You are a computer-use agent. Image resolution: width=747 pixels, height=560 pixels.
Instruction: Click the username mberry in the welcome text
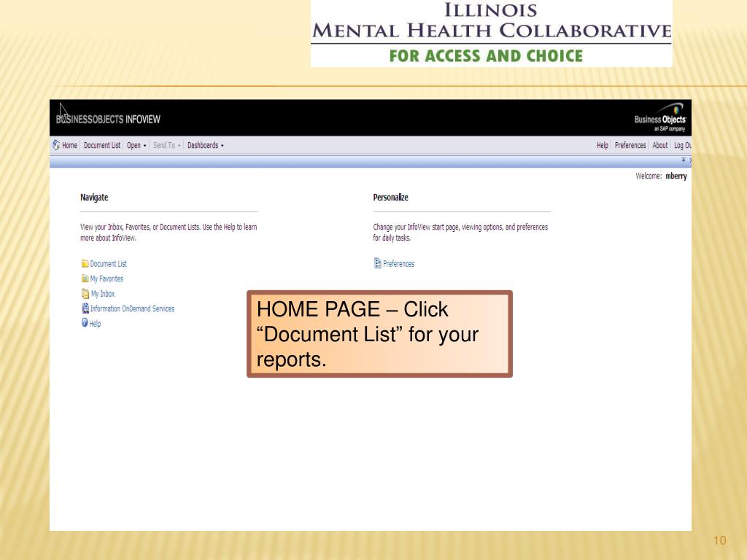click(676, 176)
